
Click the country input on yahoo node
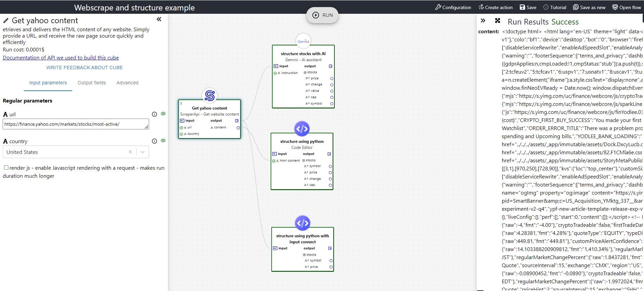[190, 134]
